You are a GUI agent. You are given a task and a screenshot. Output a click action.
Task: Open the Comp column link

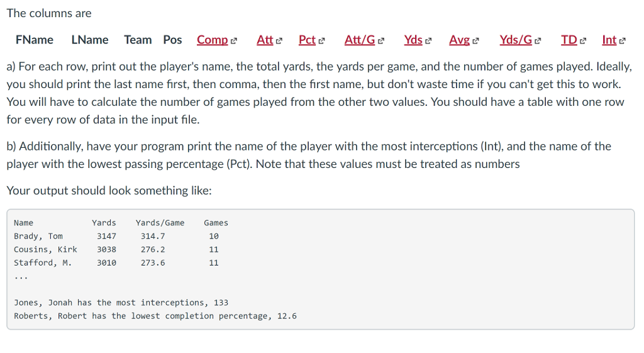pos(212,40)
